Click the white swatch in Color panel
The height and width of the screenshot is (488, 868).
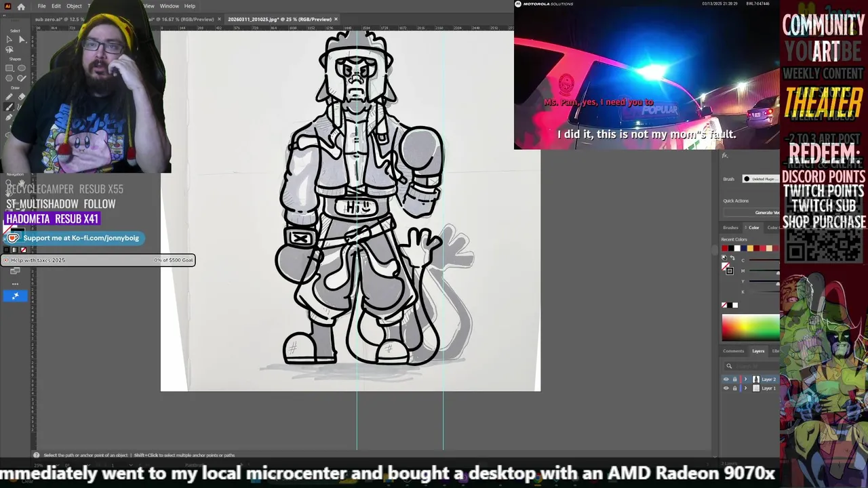735,305
